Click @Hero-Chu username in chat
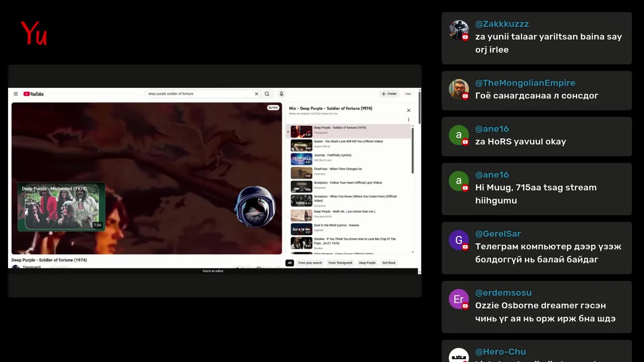The image size is (644, 362). (501, 352)
